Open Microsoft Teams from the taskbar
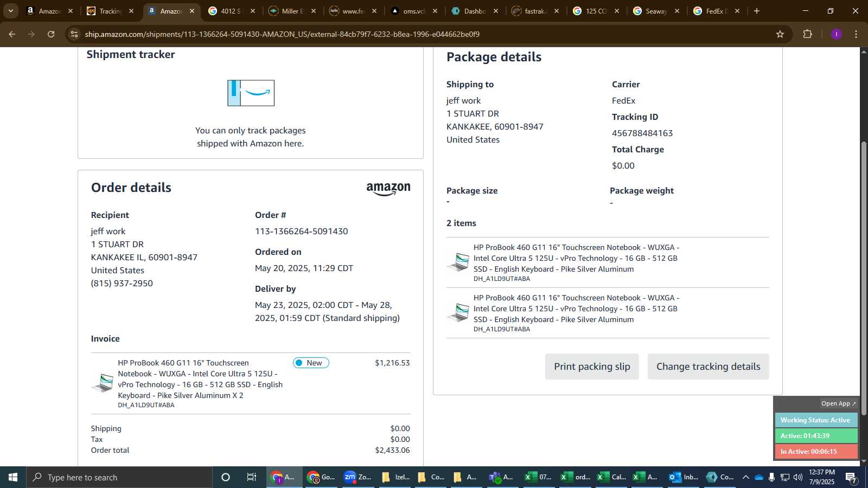Viewport: 868px width, 488px height. point(501,477)
